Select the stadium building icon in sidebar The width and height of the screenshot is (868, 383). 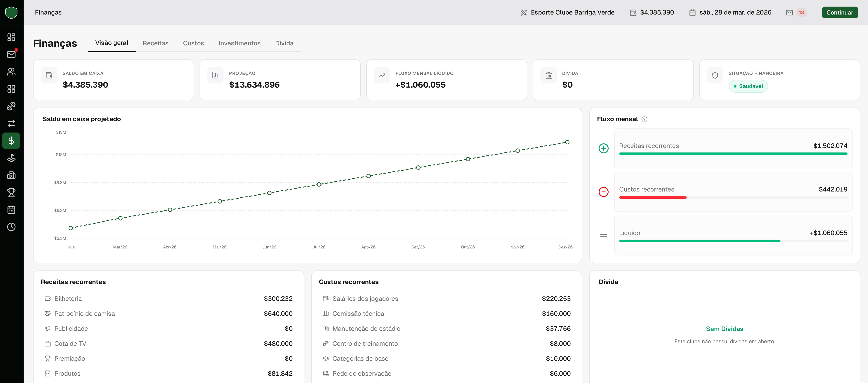click(x=11, y=175)
